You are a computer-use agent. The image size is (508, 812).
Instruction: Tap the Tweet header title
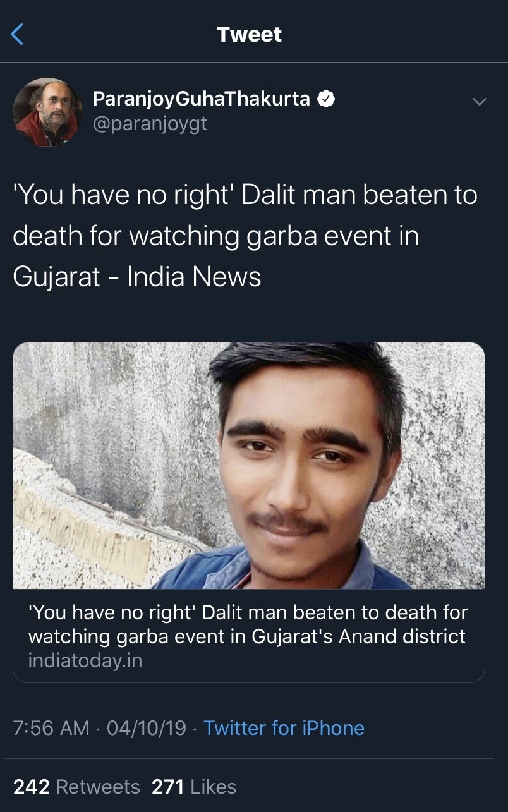click(249, 34)
